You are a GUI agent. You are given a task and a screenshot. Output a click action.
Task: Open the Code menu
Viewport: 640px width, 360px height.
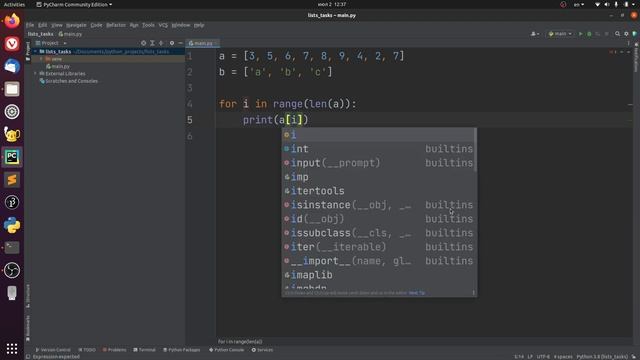96,25
